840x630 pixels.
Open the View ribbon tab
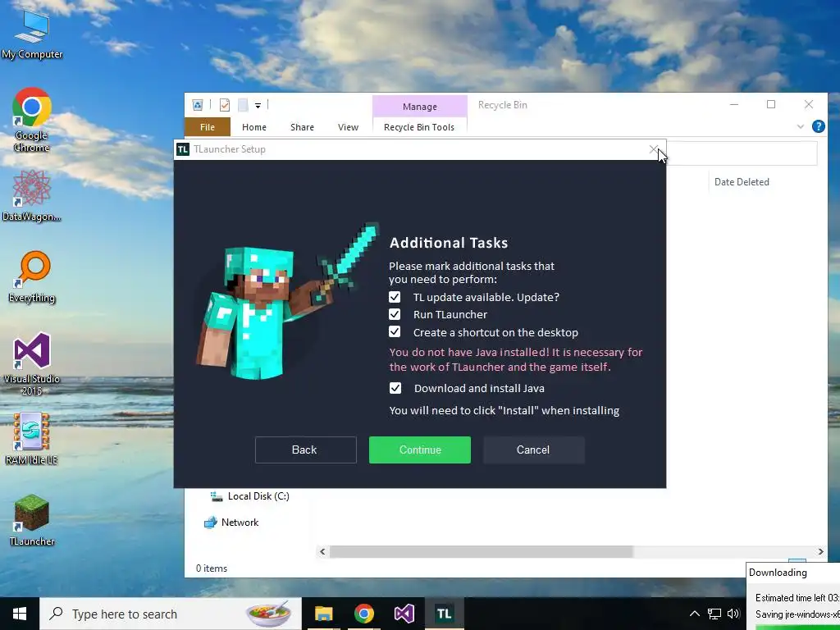click(x=348, y=127)
